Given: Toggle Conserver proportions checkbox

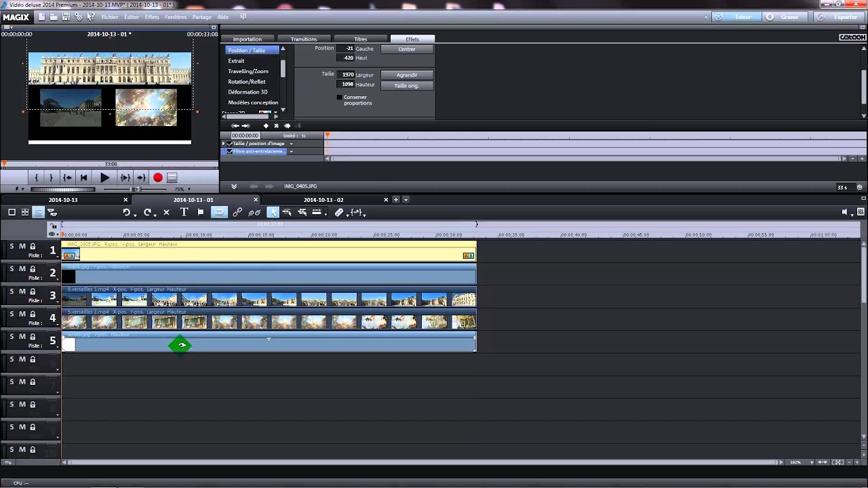Looking at the screenshot, I should [340, 98].
